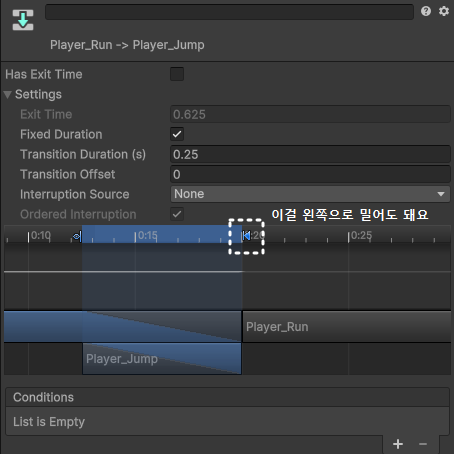Image resolution: width=454 pixels, height=454 pixels.
Task: Select the transition end marker near 0:20
Action: 246,236
